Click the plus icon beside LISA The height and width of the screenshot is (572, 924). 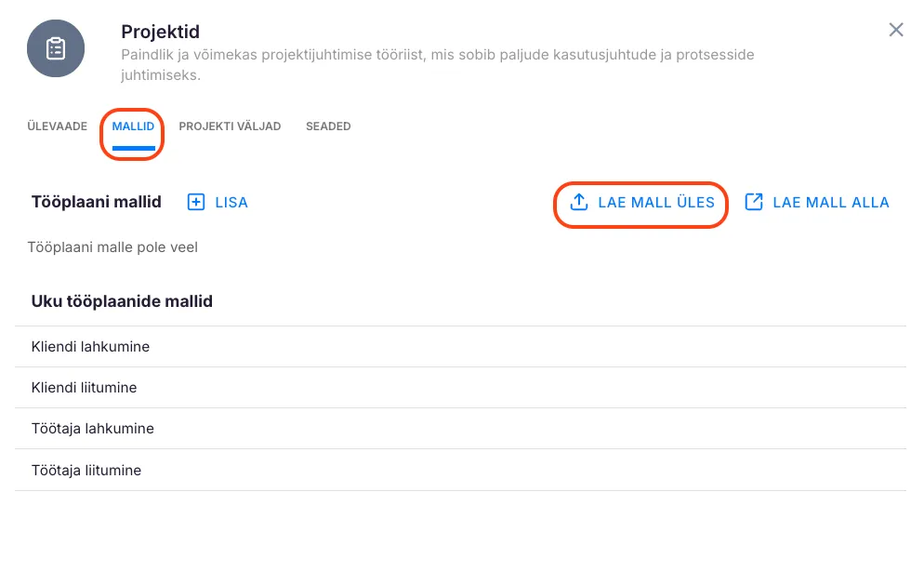[x=196, y=202]
